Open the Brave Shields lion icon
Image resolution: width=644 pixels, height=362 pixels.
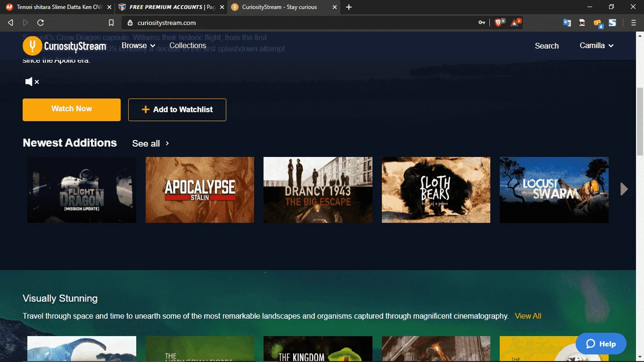point(499,23)
